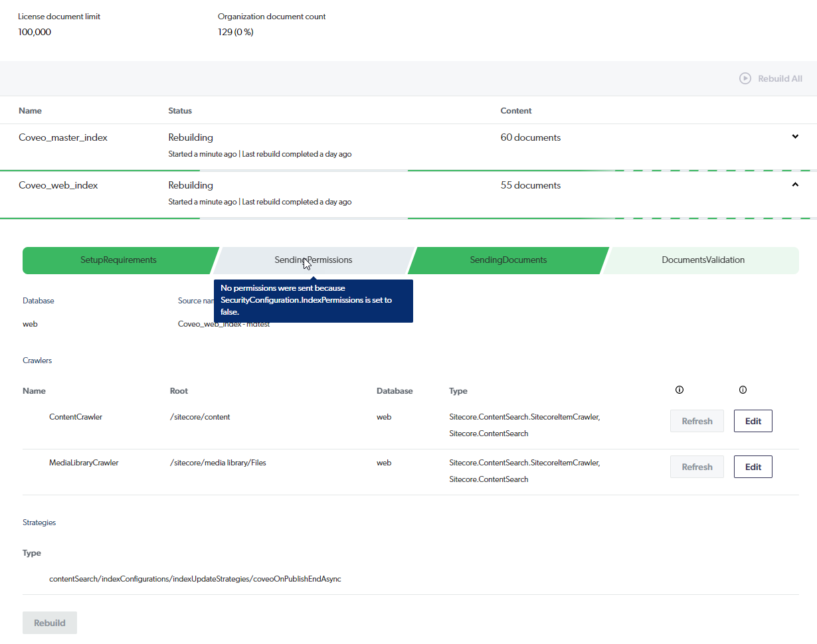Viewport: 817px width, 644px height.
Task: Click the Type column header in Crawlers
Action: coord(458,391)
